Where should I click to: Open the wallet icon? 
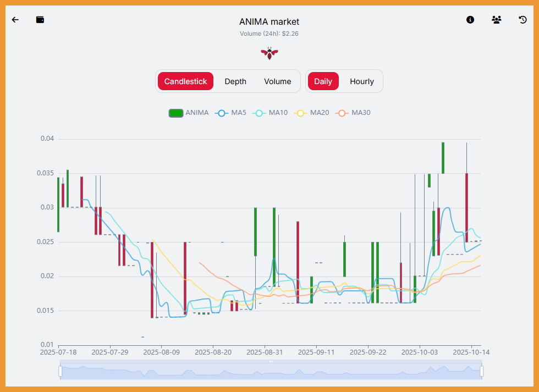click(x=40, y=20)
